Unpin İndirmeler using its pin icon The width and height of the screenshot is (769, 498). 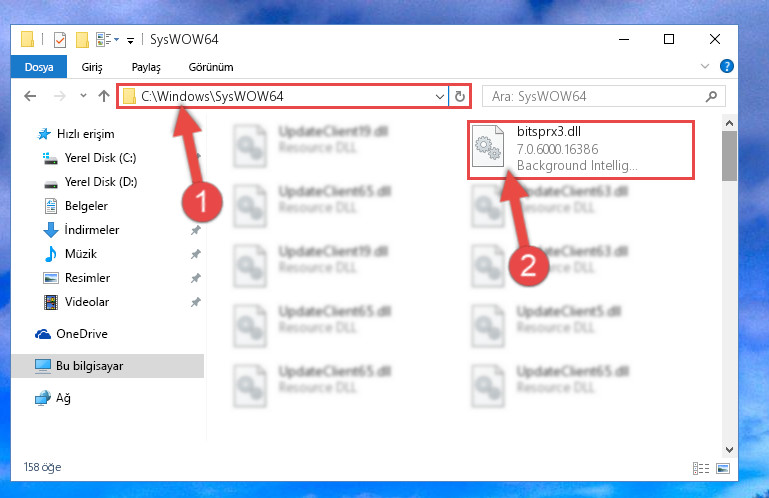pyautogui.click(x=196, y=230)
